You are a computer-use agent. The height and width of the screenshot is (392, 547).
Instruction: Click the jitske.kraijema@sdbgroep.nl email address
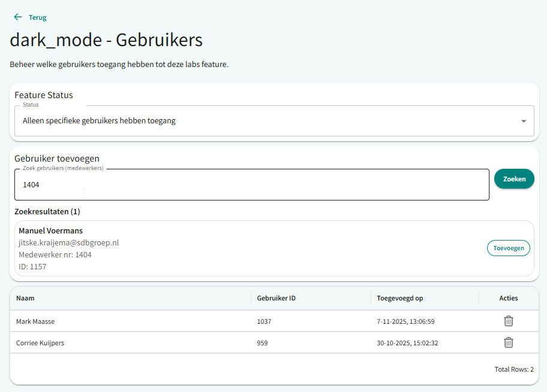pos(69,242)
